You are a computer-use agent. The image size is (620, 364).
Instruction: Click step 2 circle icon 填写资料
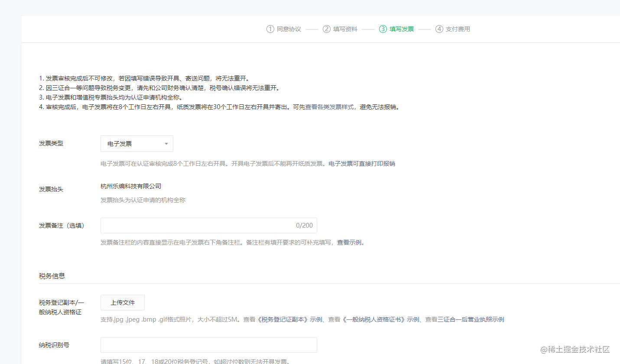327,29
